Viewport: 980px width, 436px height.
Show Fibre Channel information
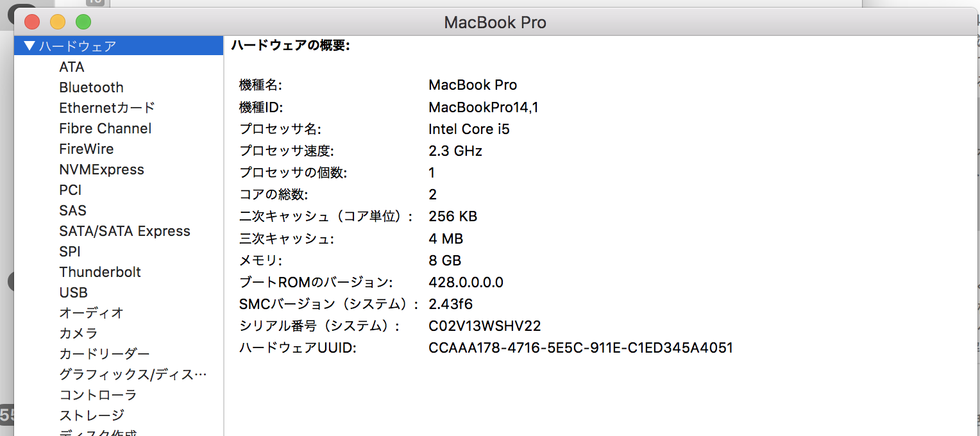coord(105,128)
